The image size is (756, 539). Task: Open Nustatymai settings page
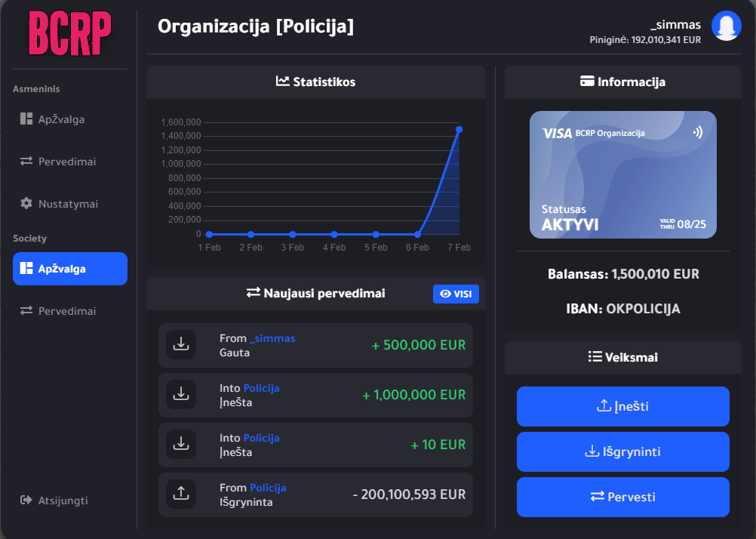click(68, 204)
